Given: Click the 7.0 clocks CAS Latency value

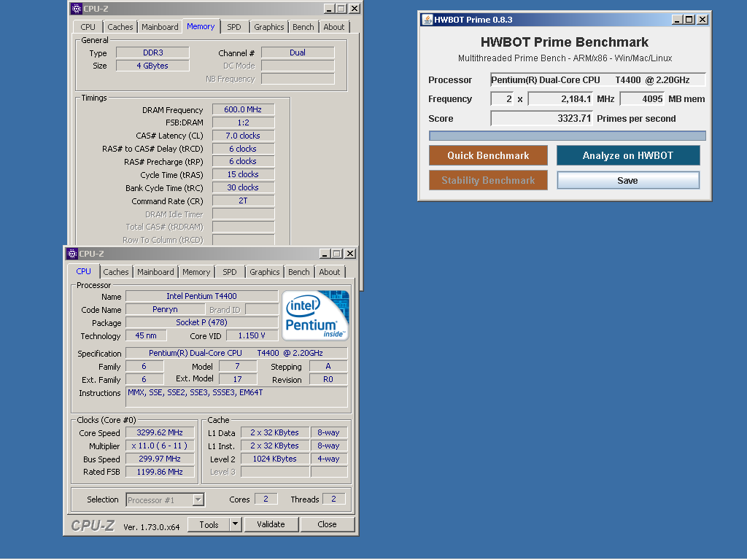Looking at the screenshot, I should click(243, 136).
